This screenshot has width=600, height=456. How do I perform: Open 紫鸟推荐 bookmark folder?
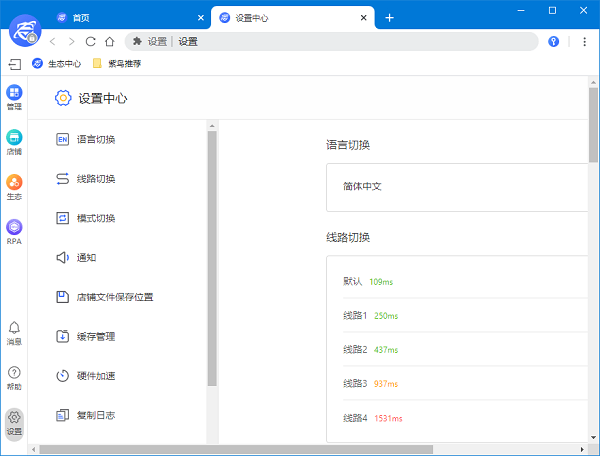tap(117, 64)
